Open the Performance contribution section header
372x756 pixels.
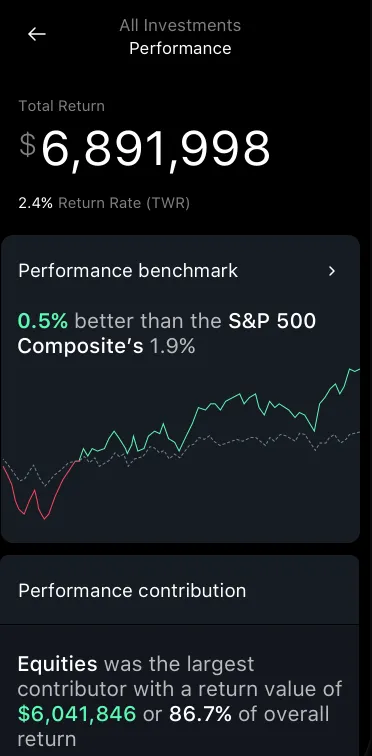132,591
